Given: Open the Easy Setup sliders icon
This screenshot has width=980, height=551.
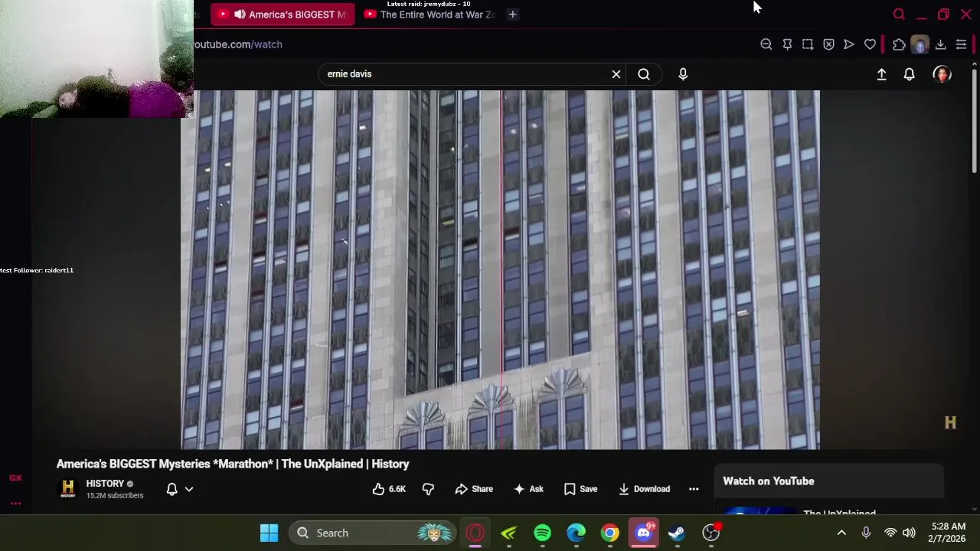Looking at the screenshot, I should point(961,44).
